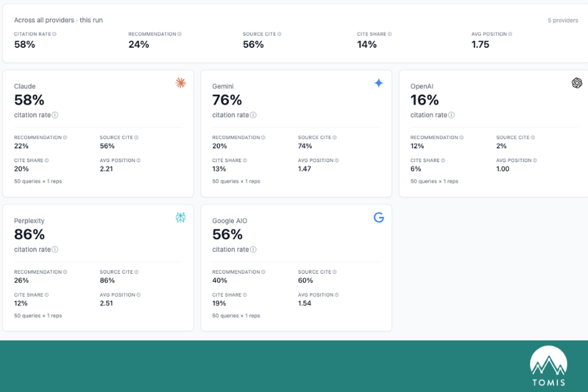The image size is (588, 392).
Task: Show Perplexity Source Cite info icon
Action: tap(137, 272)
